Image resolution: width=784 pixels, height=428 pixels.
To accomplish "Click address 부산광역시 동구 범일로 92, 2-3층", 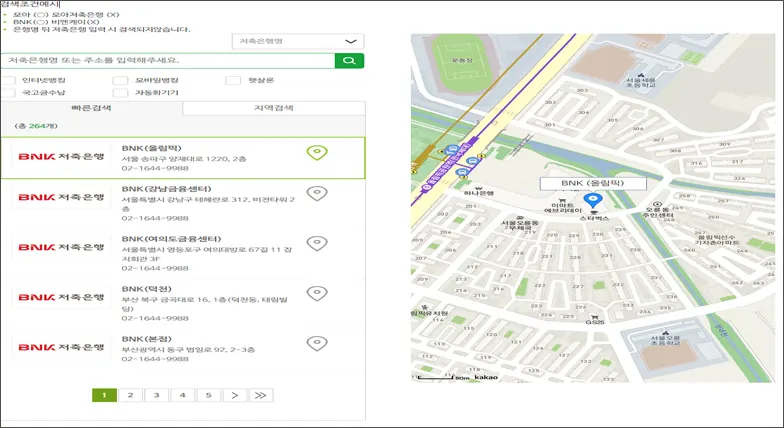I will tap(188, 350).
